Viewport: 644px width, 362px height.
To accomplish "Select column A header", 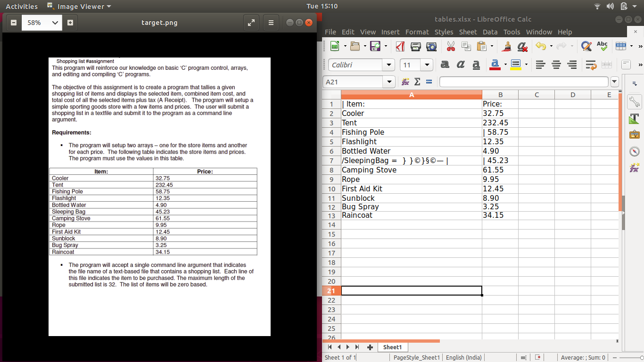I will [x=412, y=95].
